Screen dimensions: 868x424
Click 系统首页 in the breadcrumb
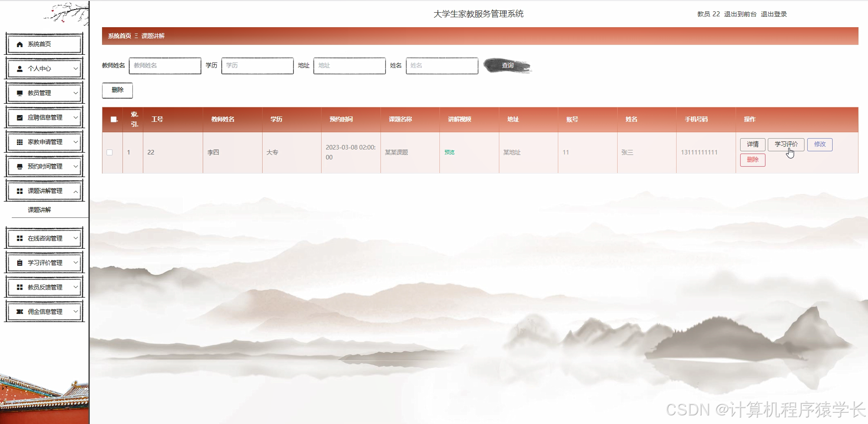[120, 36]
